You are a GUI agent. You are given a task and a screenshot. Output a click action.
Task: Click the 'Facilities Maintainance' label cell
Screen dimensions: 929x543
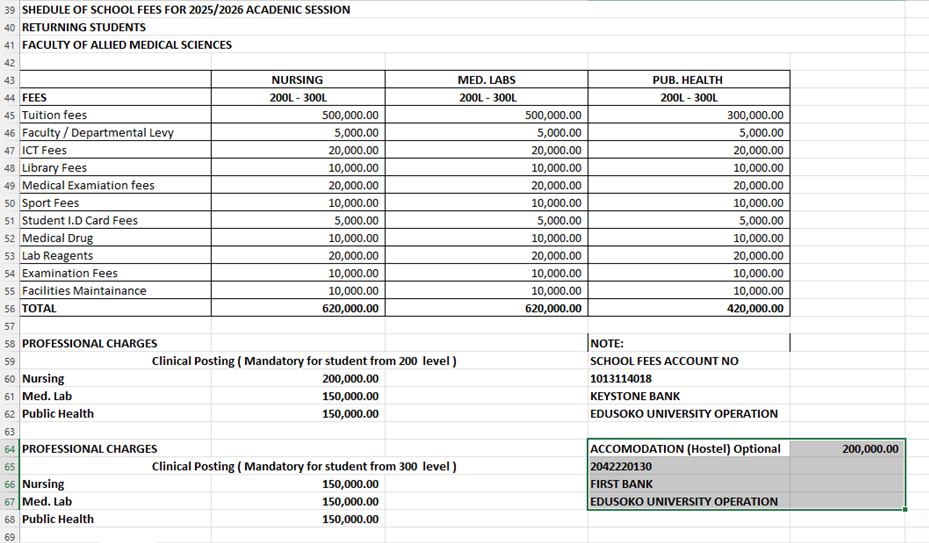[x=84, y=291]
